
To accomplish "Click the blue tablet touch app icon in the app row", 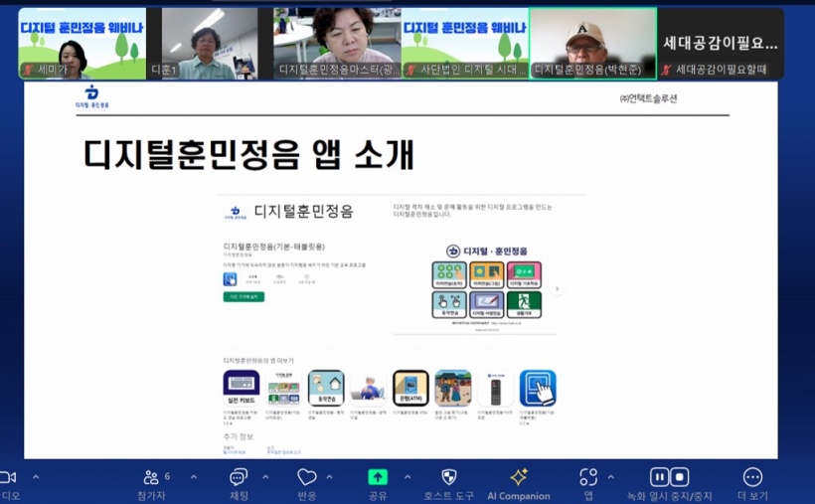I will [538, 388].
